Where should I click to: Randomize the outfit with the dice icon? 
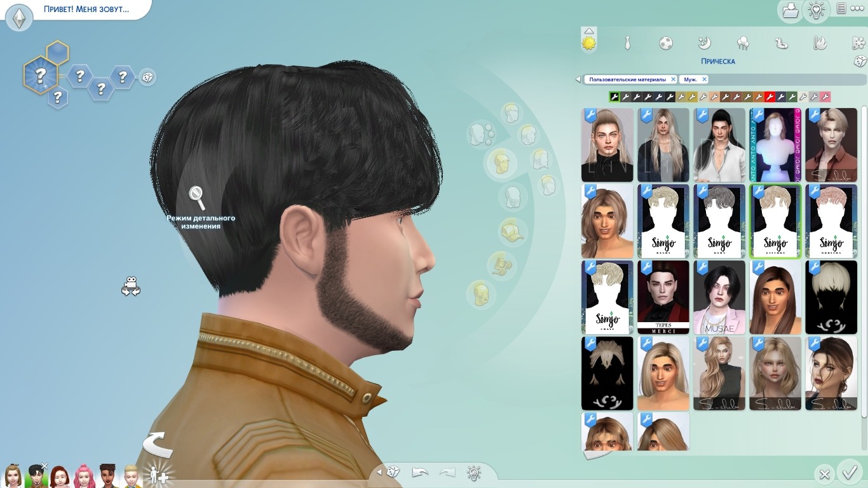pos(859,61)
